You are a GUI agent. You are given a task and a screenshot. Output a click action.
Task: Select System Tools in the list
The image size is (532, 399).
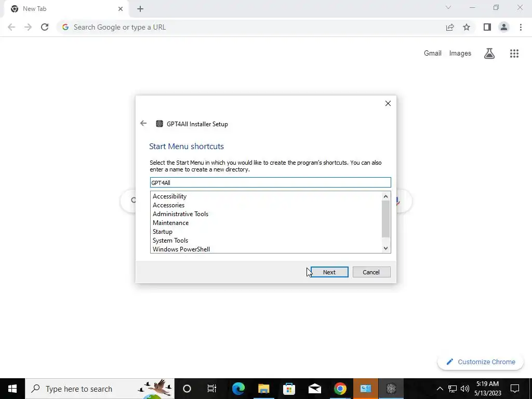coord(170,241)
